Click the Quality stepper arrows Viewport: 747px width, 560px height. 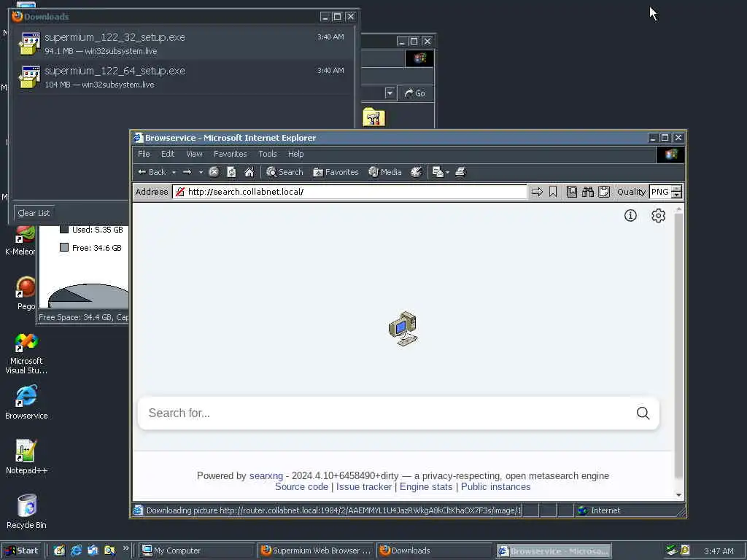(676, 192)
